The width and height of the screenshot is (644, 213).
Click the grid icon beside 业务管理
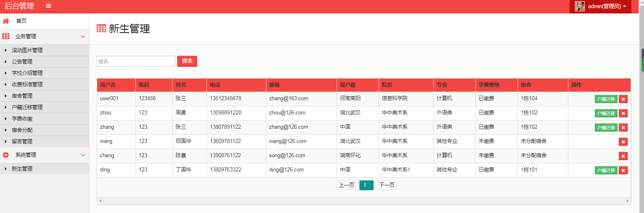point(6,36)
